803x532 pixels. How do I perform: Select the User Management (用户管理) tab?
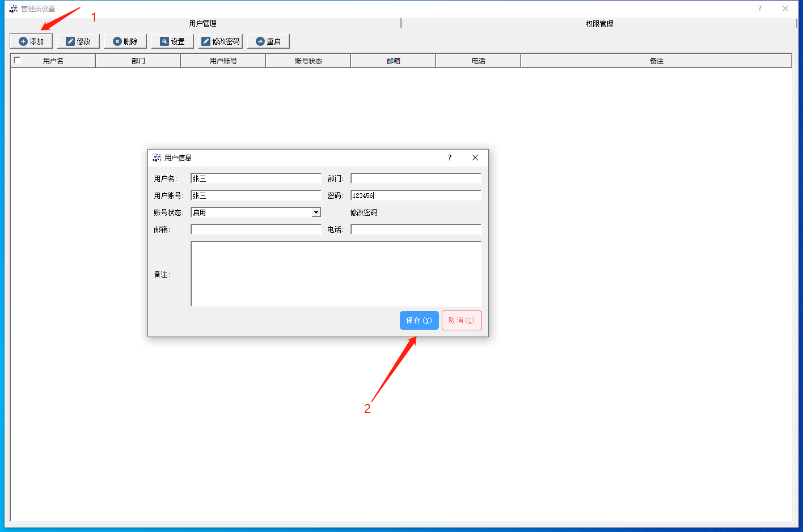coord(202,23)
